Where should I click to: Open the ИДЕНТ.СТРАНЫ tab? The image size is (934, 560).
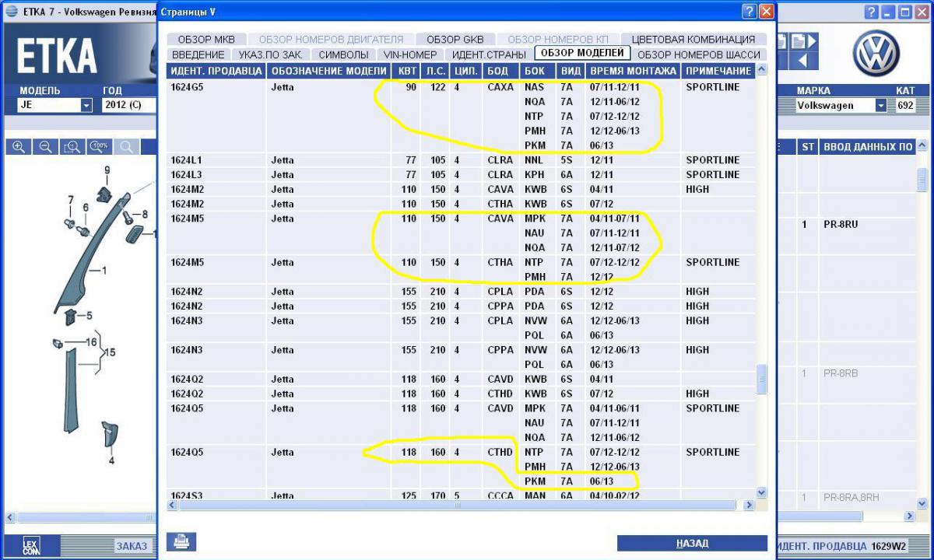[x=489, y=54]
